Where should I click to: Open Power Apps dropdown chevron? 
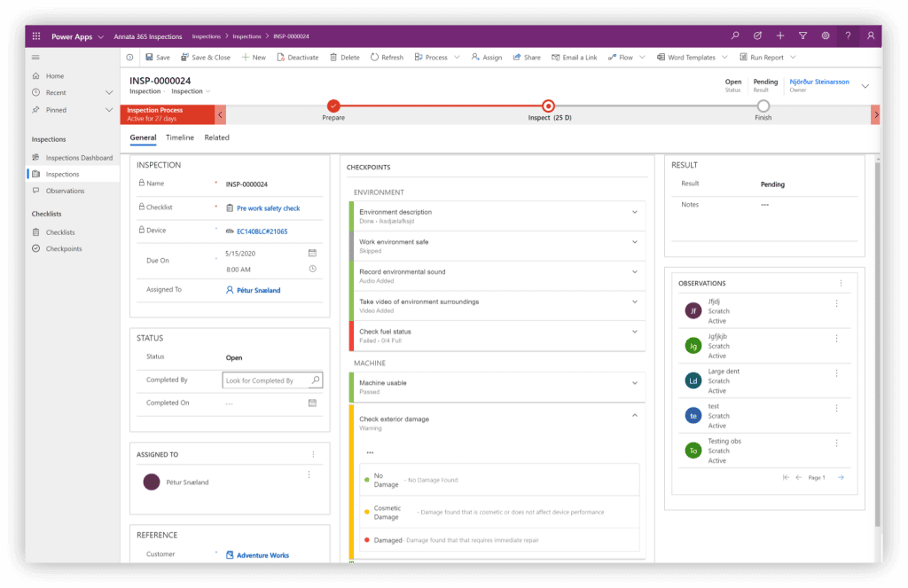pyautogui.click(x=101, y=36)
